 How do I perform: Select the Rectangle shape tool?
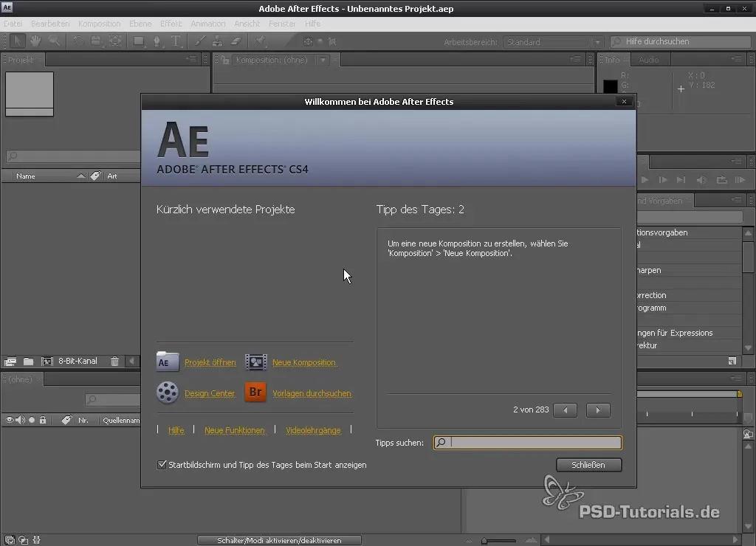click(139, 41)
